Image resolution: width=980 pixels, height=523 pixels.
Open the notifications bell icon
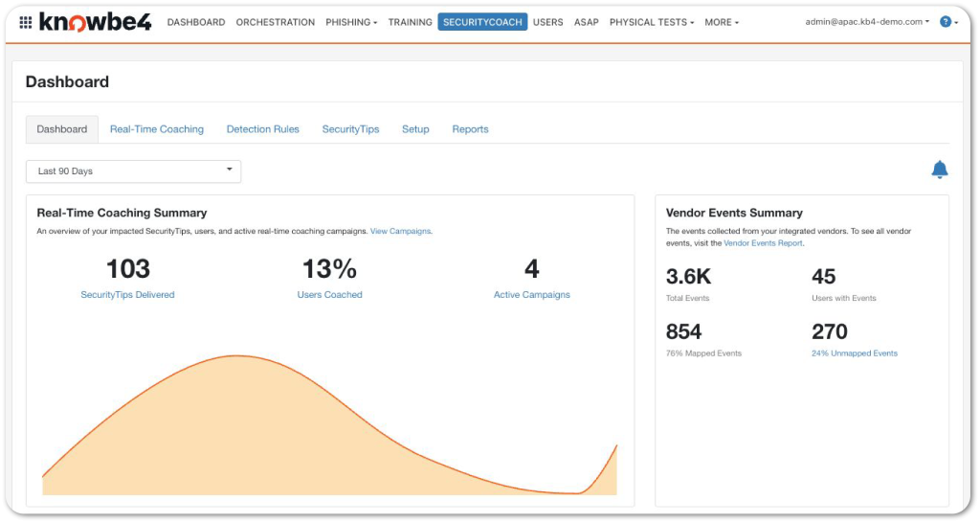coord(940,170)
